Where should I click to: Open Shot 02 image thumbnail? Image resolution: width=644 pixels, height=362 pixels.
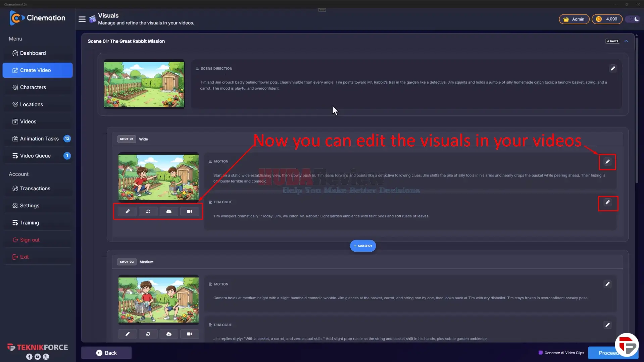(x=158, y=300)
